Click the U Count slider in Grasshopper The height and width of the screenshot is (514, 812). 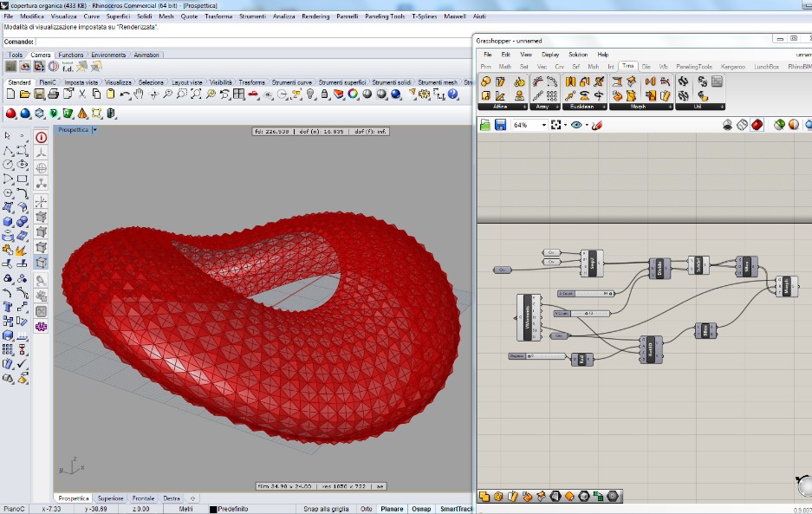[x=586, y=294]
